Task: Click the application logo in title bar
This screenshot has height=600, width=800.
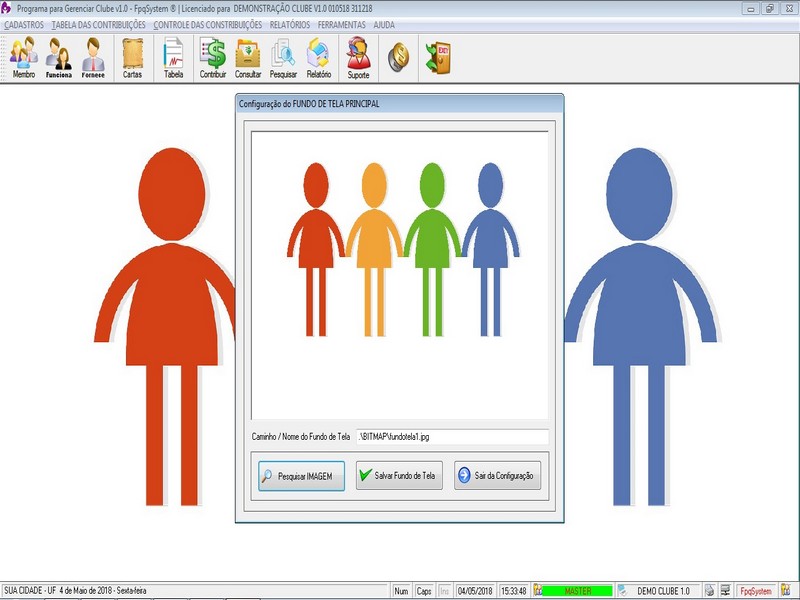Action: coord(6,8)
